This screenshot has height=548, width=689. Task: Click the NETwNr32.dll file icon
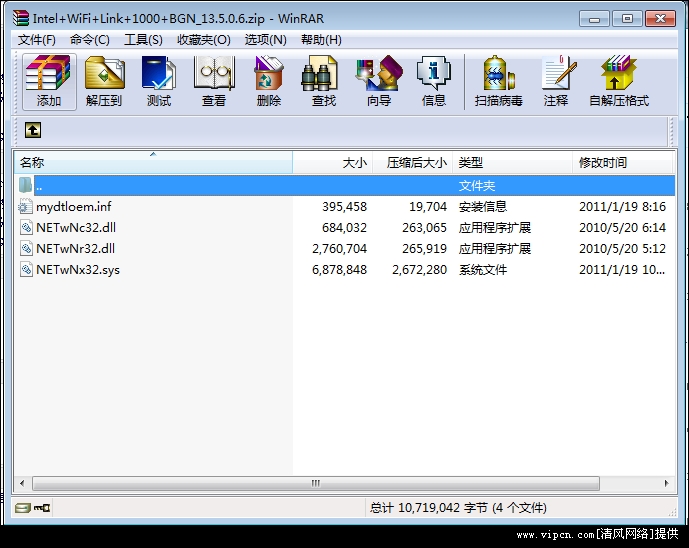25,249
